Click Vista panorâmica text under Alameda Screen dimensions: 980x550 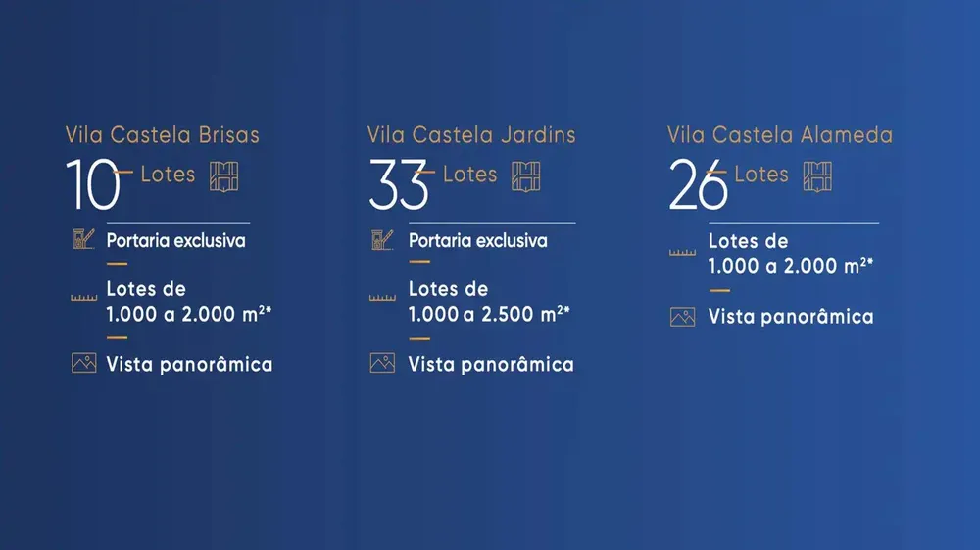pos(791,317)
